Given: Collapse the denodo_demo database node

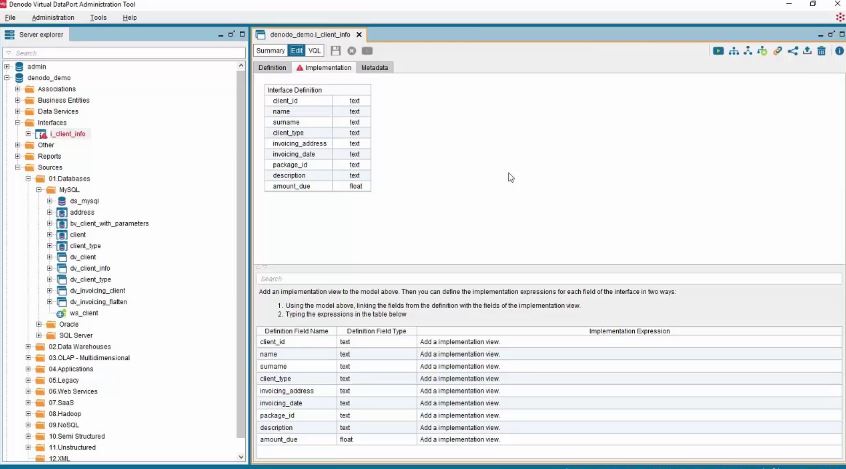Looking at the screenshot, I should pos(7,78).
